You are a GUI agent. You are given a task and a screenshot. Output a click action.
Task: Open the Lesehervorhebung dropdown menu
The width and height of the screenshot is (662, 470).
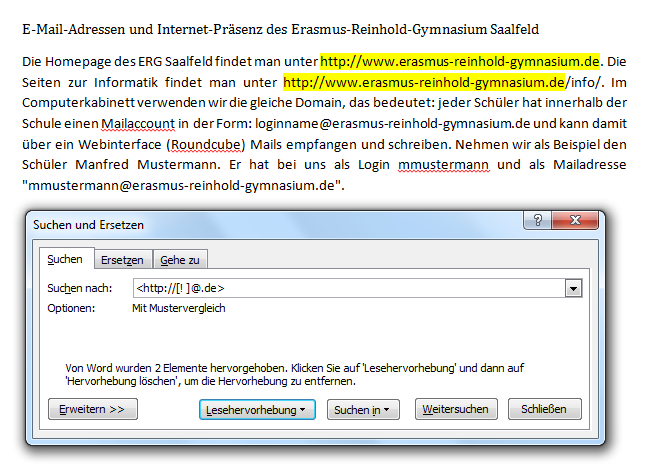pyautogui.click(x=257, y=410)
